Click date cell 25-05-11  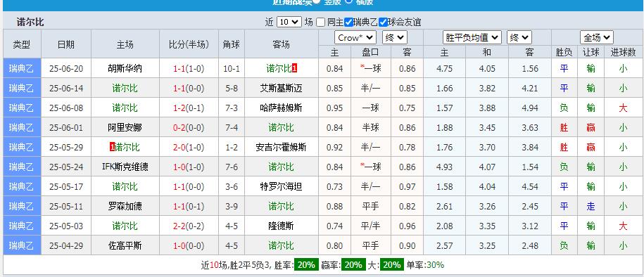65,207
